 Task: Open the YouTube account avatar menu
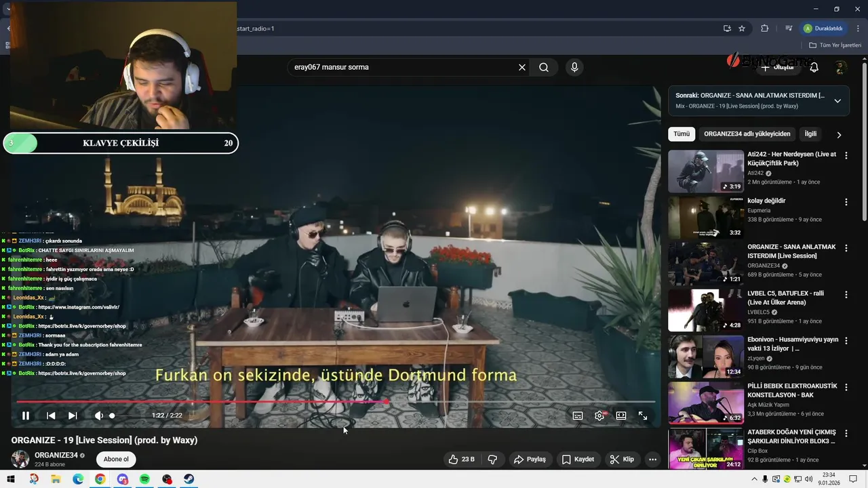click(841, 67)
